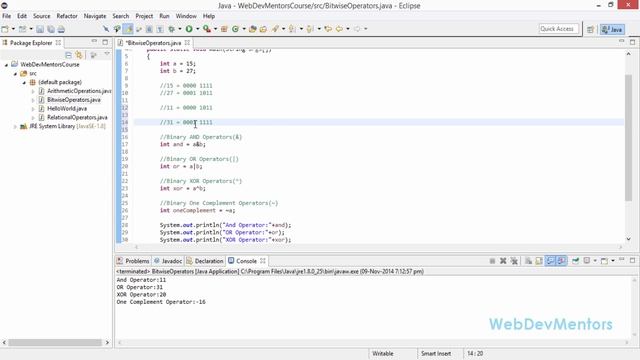Click the Run Last Tool (external tools) icon
Viewport: 640px width, 360px height.
(207, 29)
